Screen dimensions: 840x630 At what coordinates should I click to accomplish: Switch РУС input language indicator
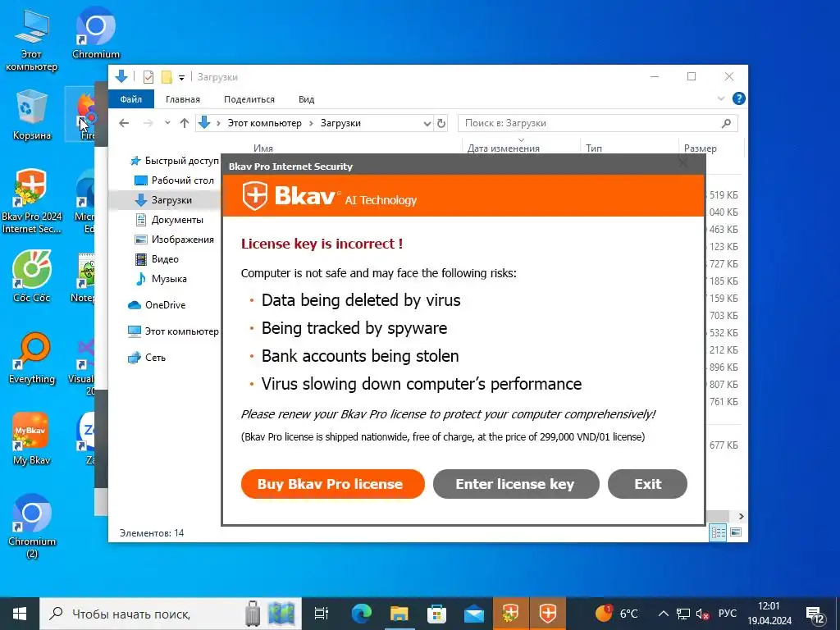tap(727, 614)
